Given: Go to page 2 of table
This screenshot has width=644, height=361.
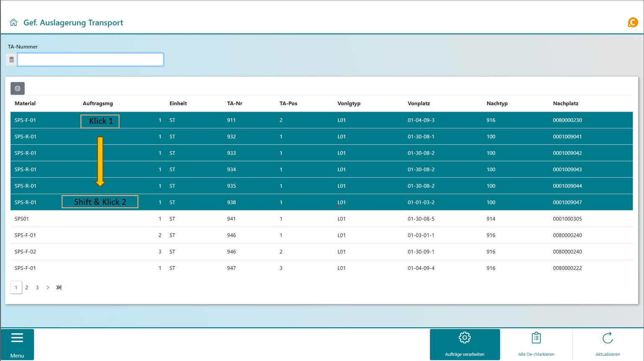Looking at the screenshot, I should (26, 288).
